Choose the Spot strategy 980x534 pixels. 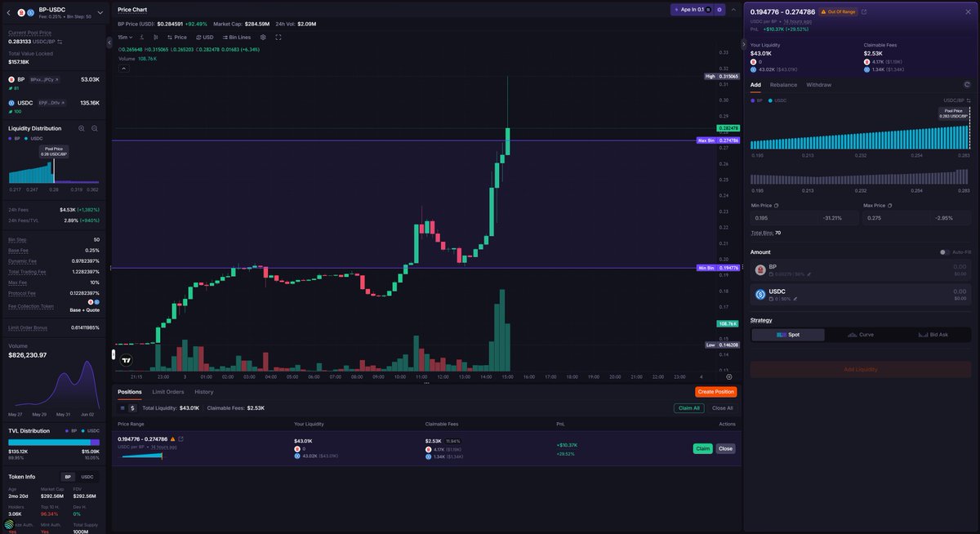[788, 335]
